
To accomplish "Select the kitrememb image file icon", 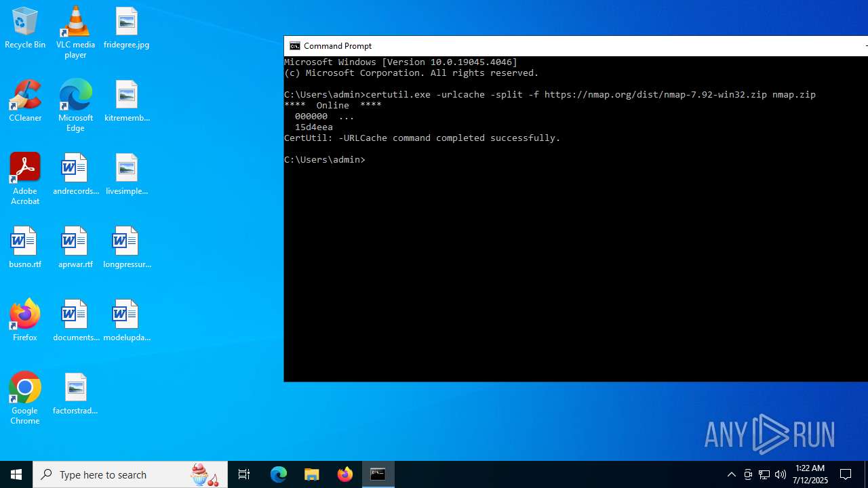I will pos(126,102).
